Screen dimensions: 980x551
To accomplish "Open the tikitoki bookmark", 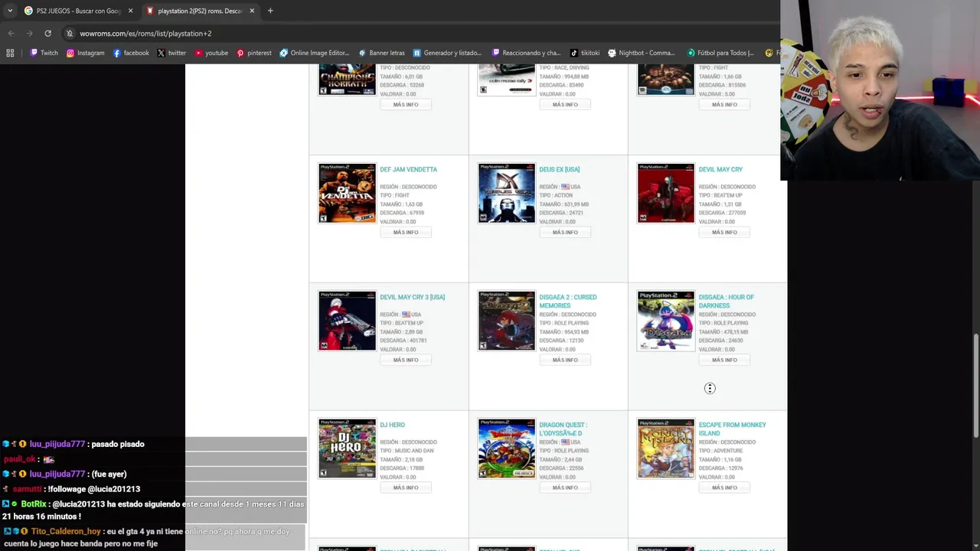I will point(585,53).
